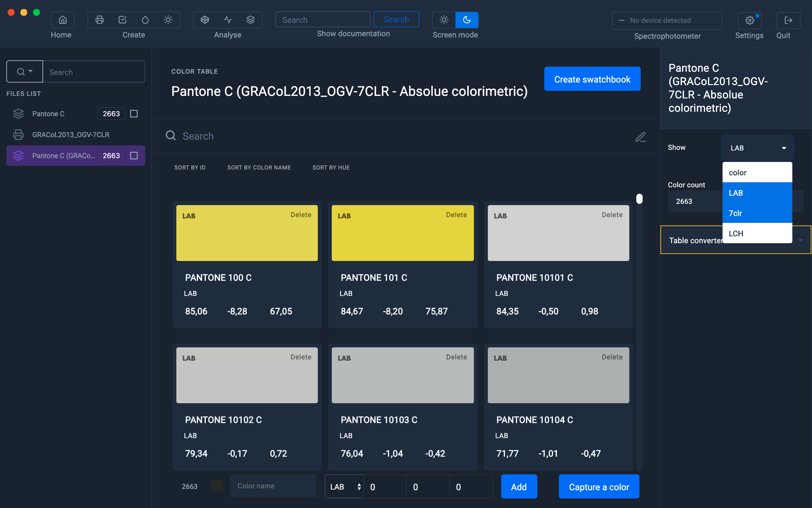
Task: Check the Pantone C file checkbox
Action: coord(134,114)
